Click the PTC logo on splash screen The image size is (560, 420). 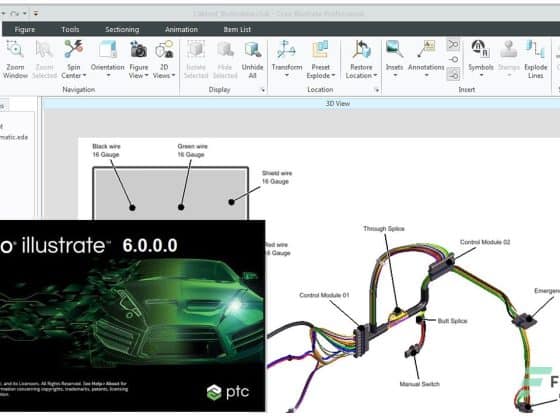click(228, 392)
